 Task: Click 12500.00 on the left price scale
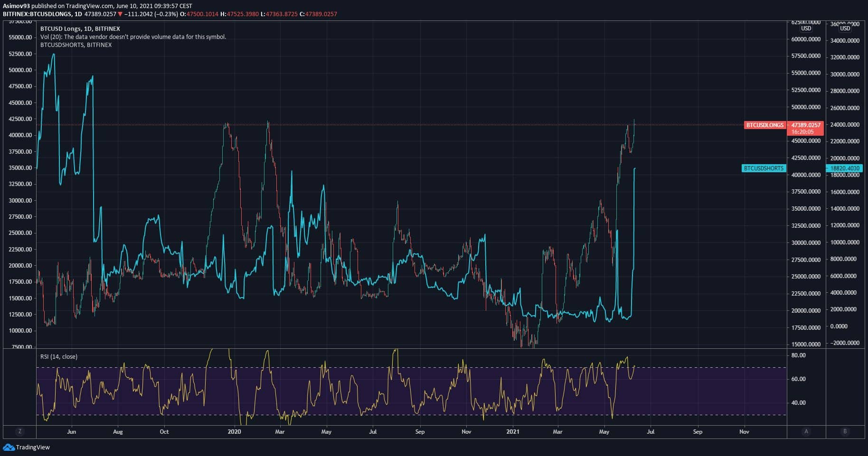[x=20, y=315]
